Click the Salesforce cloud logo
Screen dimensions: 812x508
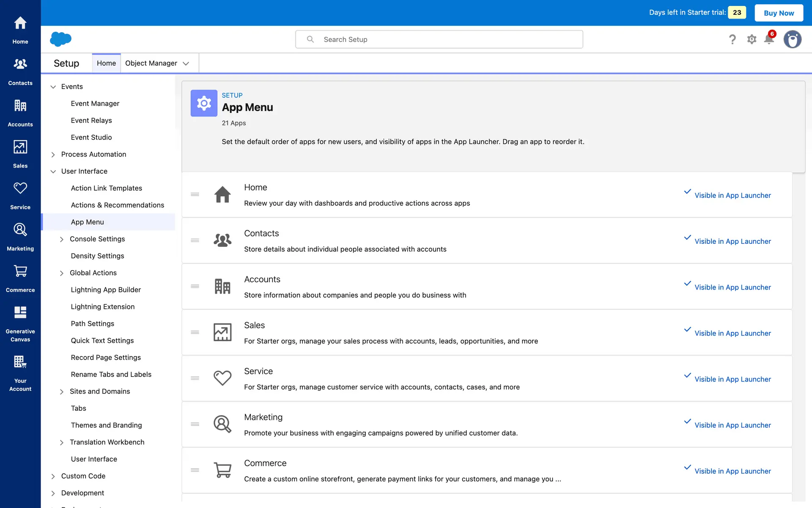60,39
